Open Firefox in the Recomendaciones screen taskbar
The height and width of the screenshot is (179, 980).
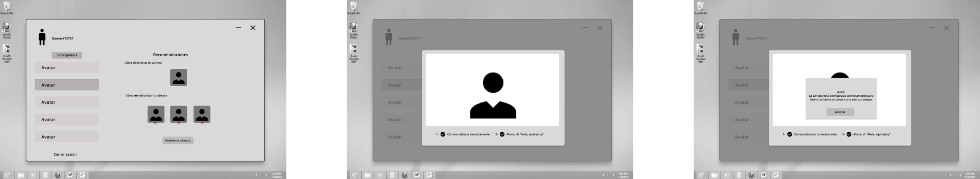tap(58, 175)
